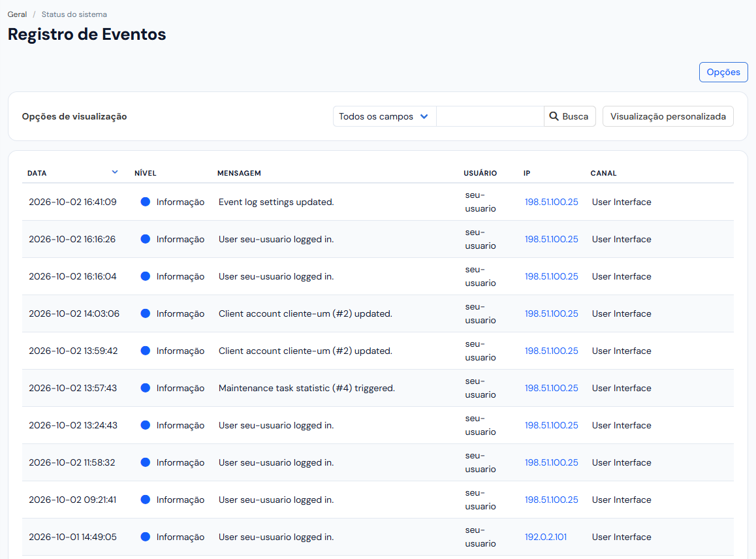The image size is (756, 559).
Task: Click blue level dot for 14:03:06 event
Action: pos(145,313)
